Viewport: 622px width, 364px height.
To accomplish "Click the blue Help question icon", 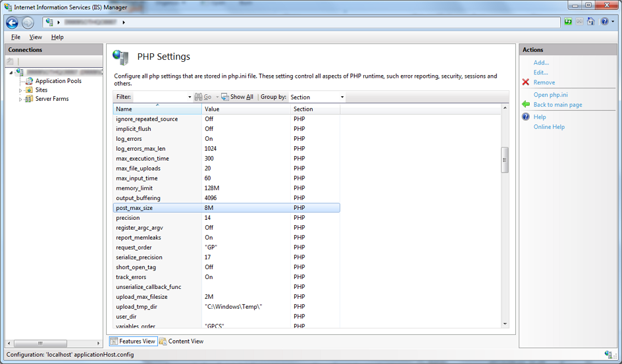I will (526, 117).
